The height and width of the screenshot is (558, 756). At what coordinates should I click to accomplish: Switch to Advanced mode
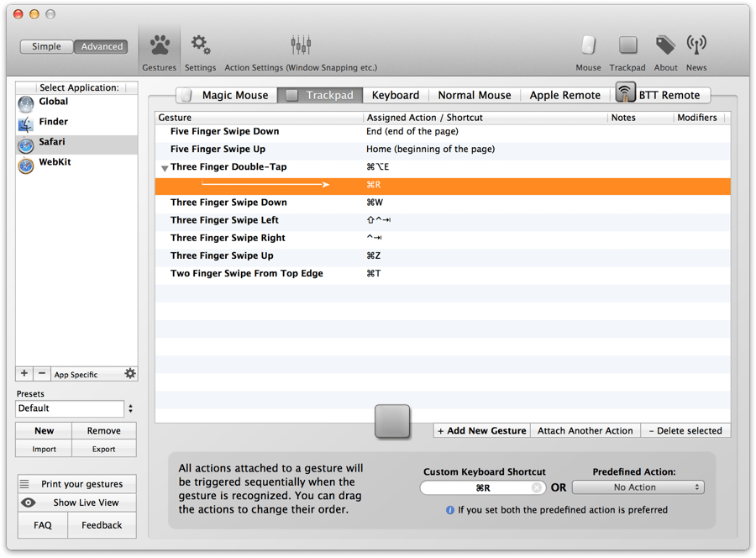coord(102,46)
